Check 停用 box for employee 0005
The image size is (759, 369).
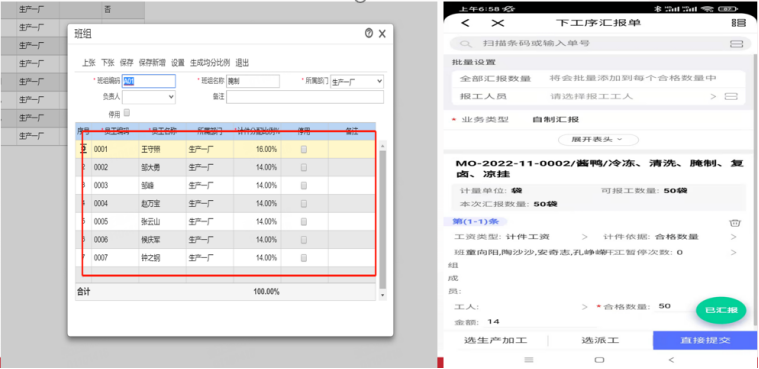[x=304, y=222]
